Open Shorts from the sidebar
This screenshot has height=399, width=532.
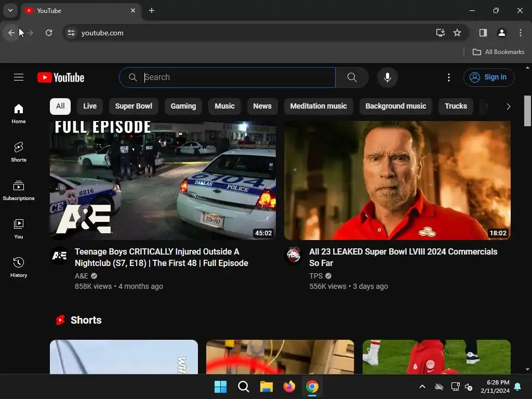tap(19, 152)
